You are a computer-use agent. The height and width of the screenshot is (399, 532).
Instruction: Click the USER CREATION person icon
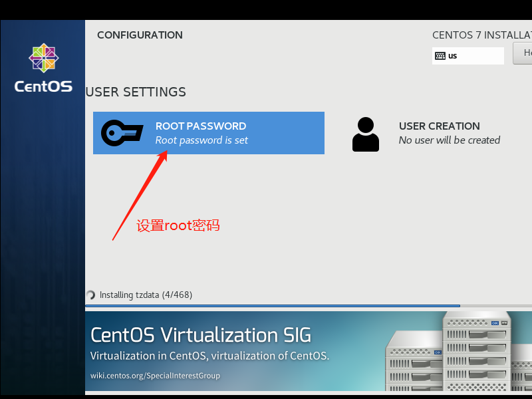click(x=365, y=134)
